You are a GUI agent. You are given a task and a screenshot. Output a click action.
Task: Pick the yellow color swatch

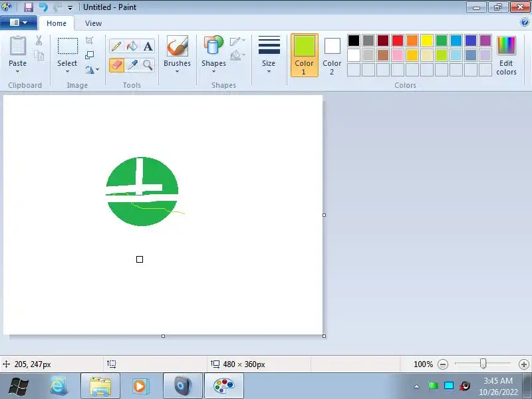point(427,41)
